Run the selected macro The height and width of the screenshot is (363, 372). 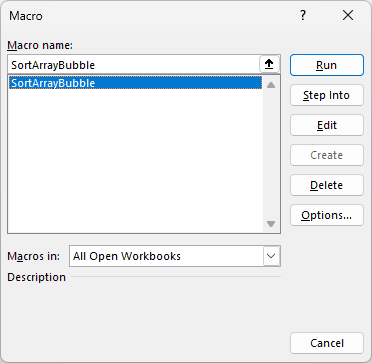327,65
